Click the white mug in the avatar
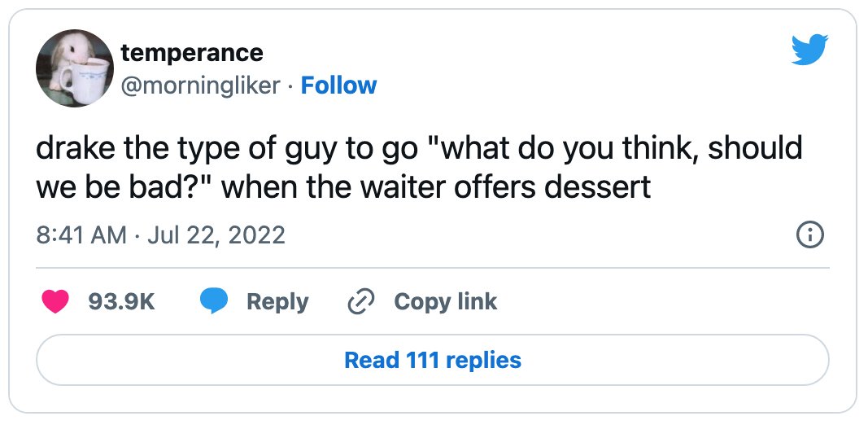The width and height of the screenshot is (868, 425). [85, 81]
